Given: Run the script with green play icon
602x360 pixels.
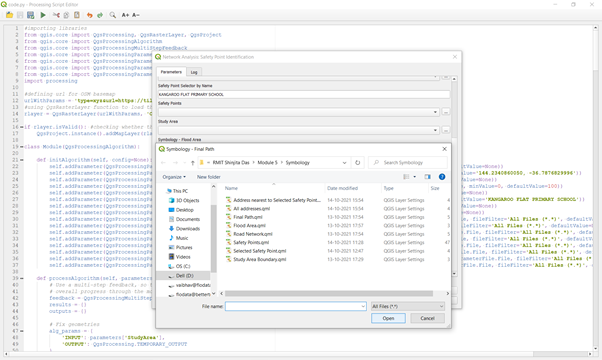Looking at the screenshot, I should coord(43,15).
